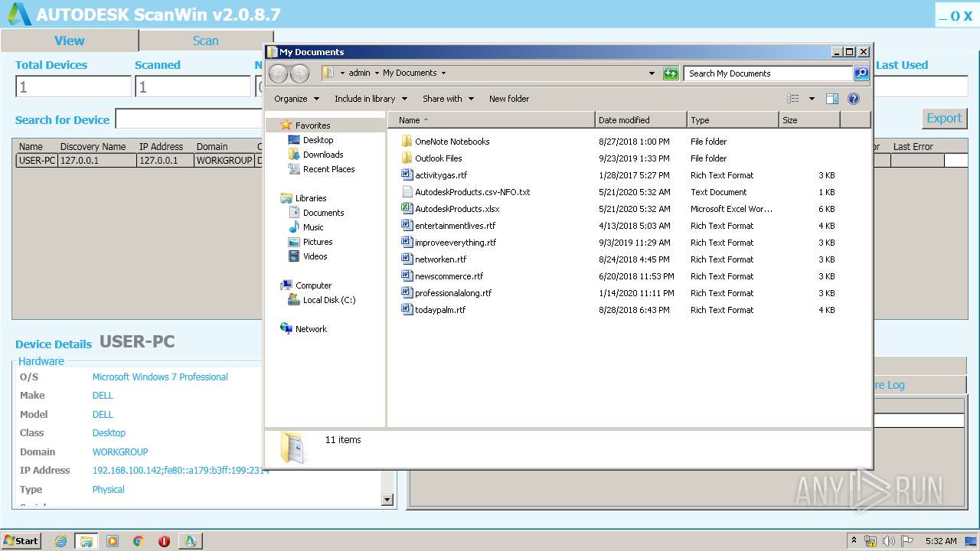The width and height of the screenshot is (980, 551).
Task: Open the Organize menu
Action: pos(296,99)
